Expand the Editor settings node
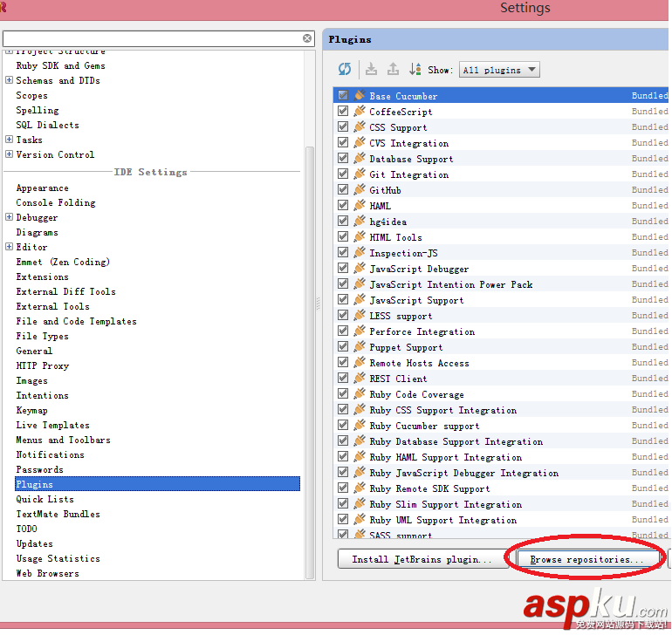Image resolution: width=672 pixels, height=635 pixels. click(9, 247)
